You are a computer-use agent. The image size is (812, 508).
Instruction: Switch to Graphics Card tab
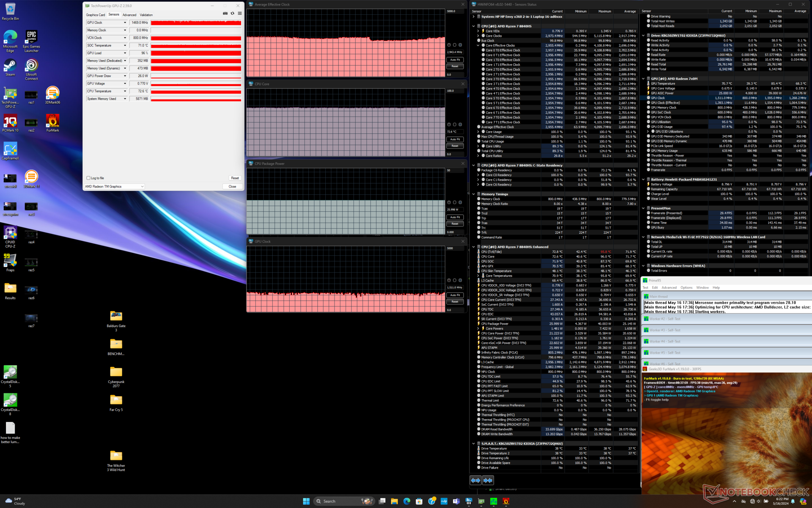(96, 15)
